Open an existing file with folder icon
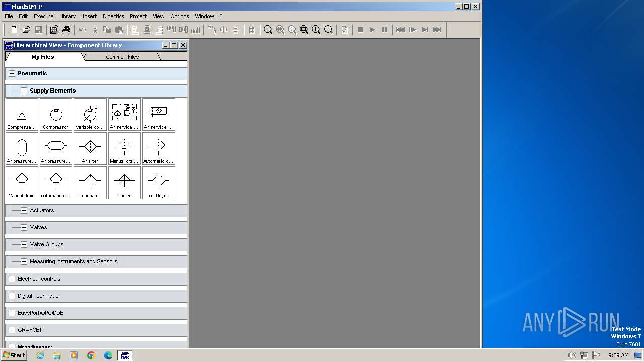The height and width of the screenshot is (362, 644). point(27,30)
